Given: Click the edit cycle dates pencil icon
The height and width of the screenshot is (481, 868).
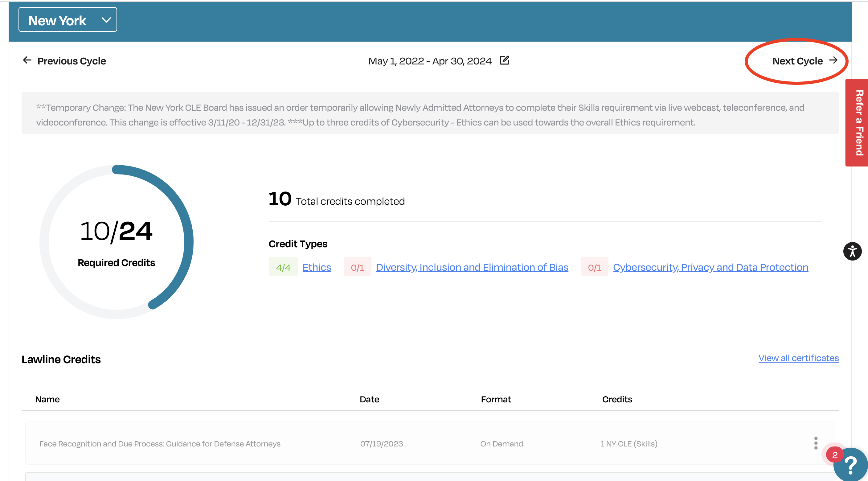Looking at the screenshot, I should pyautogui.click(x=504, y=60).
